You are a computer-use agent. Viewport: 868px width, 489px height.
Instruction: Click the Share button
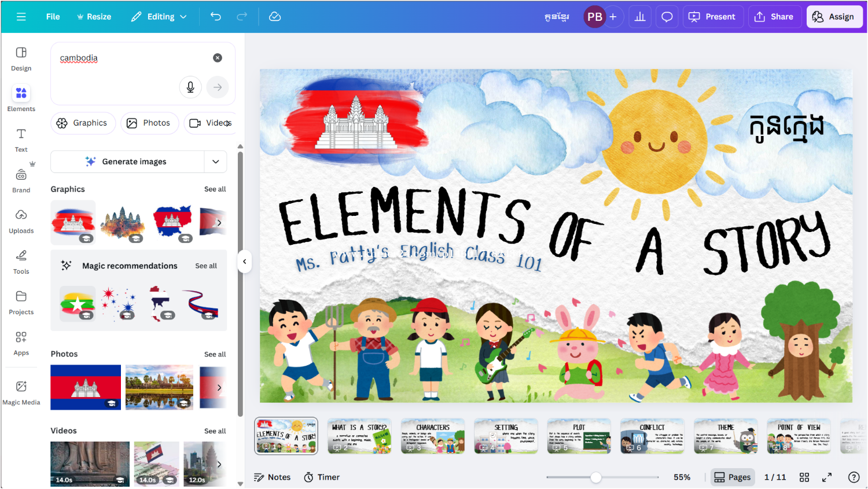tap(774, 17)
